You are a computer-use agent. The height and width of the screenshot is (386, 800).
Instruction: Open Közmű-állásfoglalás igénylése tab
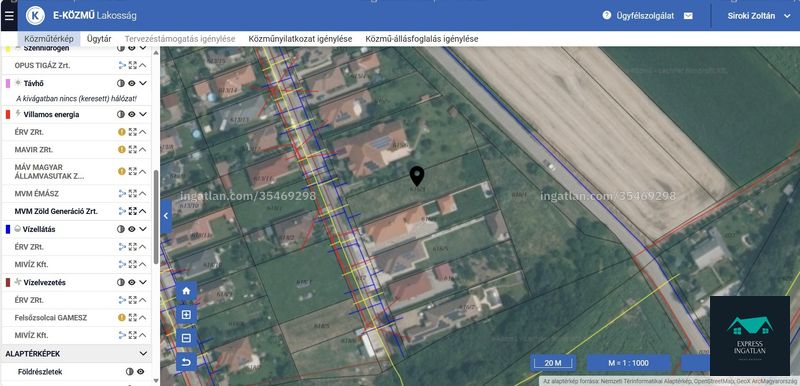click(422, 39)
